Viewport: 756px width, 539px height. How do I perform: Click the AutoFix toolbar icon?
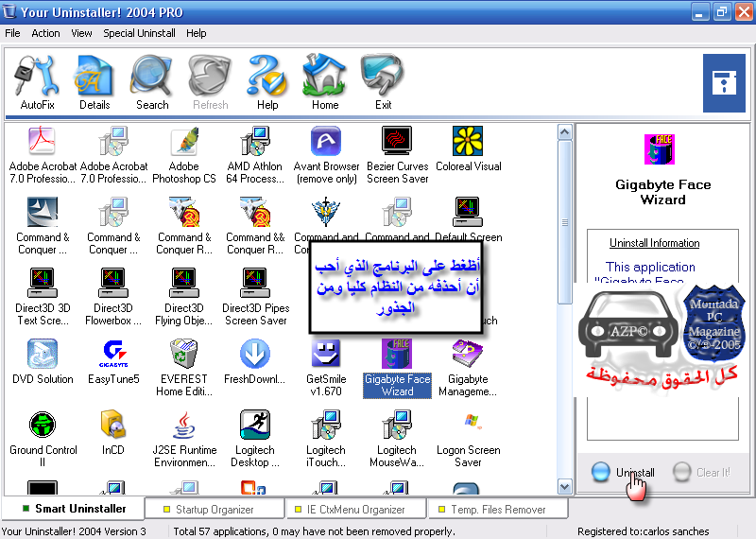[38, 82]
